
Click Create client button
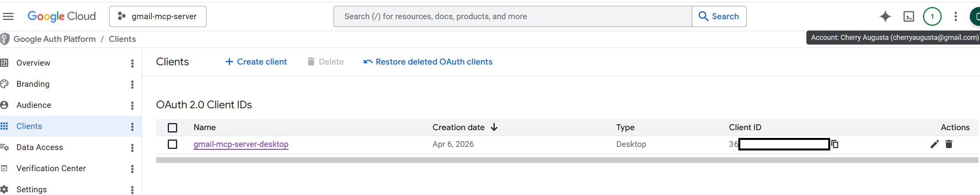pos(256,62)
